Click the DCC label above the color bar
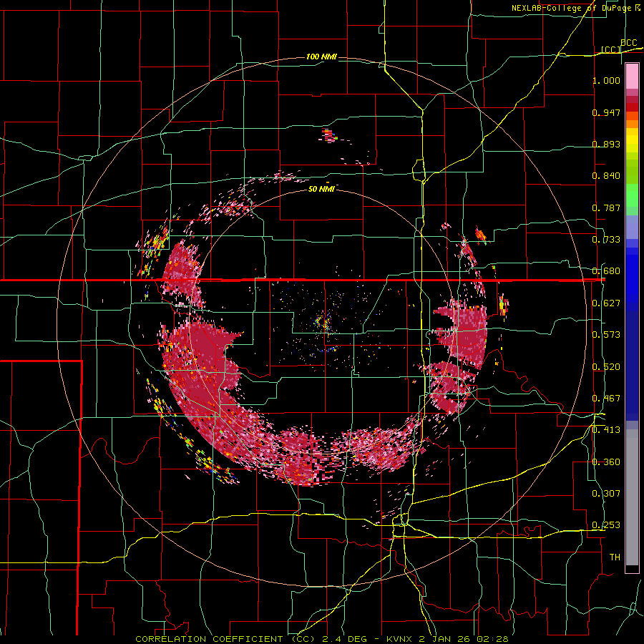Viewport: 644px width, 644px height. pyautogui.click(x=629, y=43)
